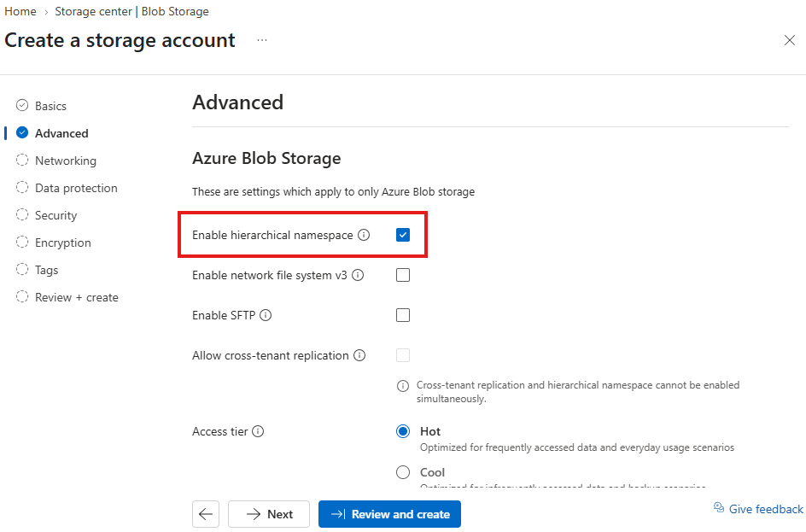Viewport: 806px width, 532px height.
Task: Uncheck Enable hierarchical namespace checkbox
Action: 403,235
